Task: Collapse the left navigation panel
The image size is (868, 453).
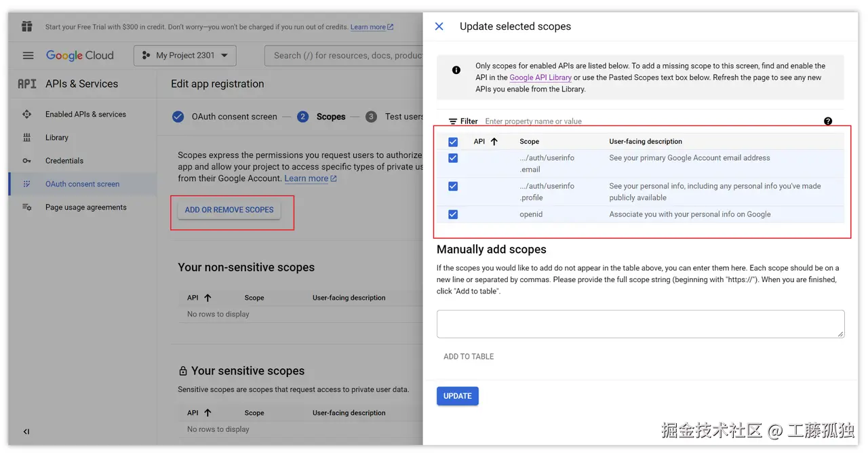Action: 26,431
